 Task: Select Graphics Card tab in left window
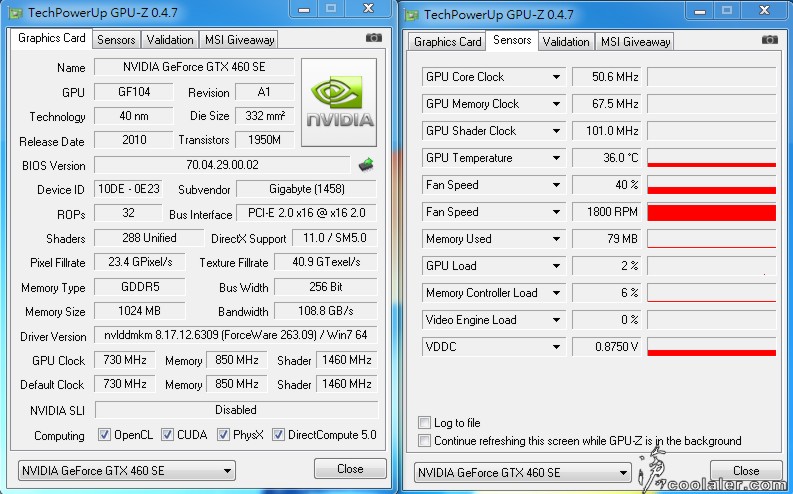[52, 38]
